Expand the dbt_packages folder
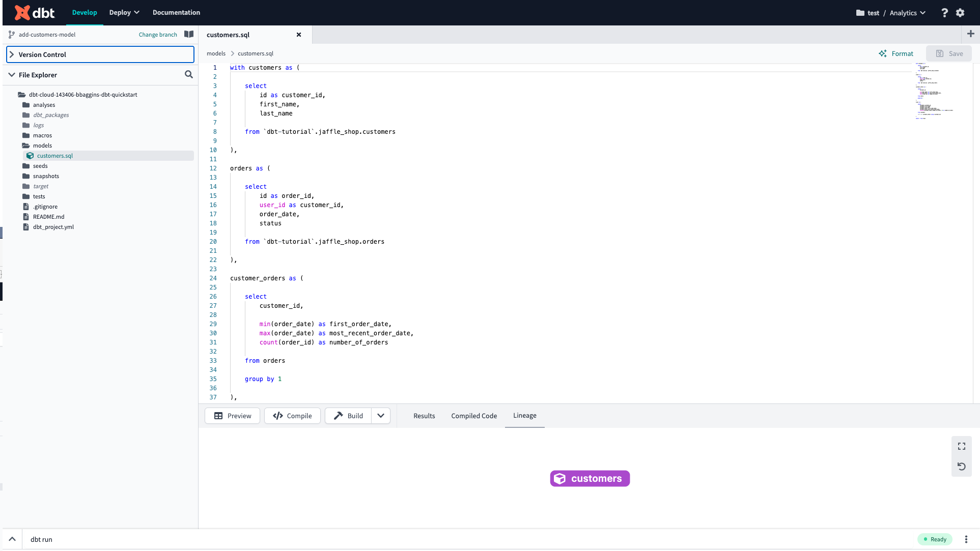Viewport: 980px width, 551px height. point(46,115)
